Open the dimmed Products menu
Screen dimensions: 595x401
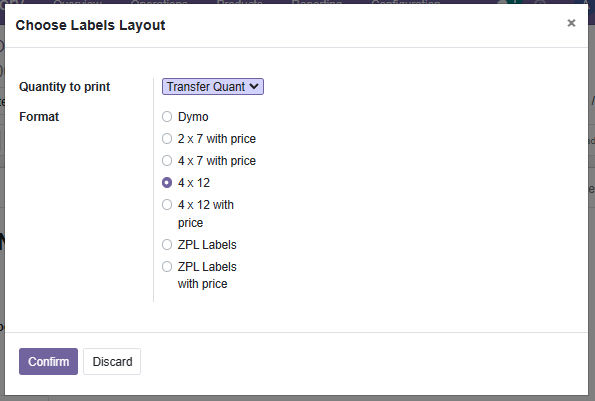(x=239, y=2)
